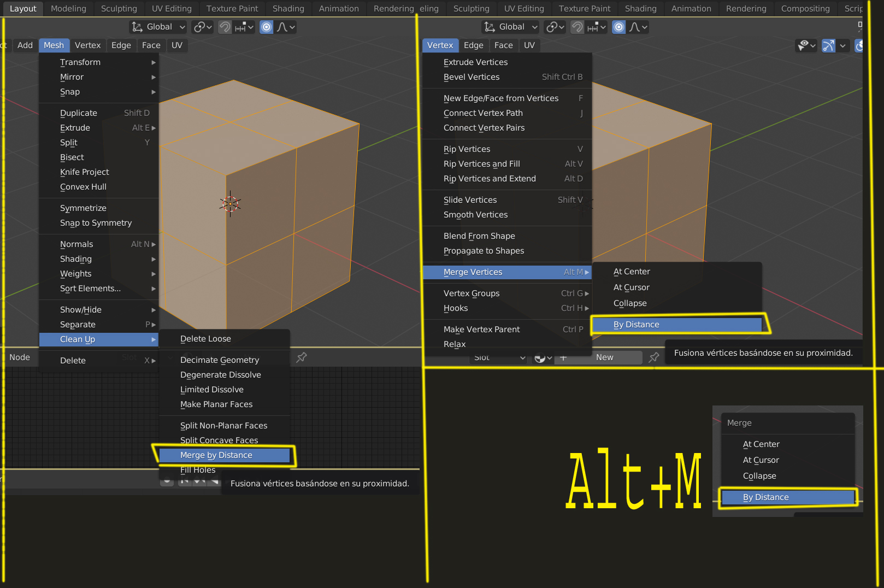Open snapping options in Vertex-menu viewport header
Viewport: 884px width, 588px height.
(597, 27)
